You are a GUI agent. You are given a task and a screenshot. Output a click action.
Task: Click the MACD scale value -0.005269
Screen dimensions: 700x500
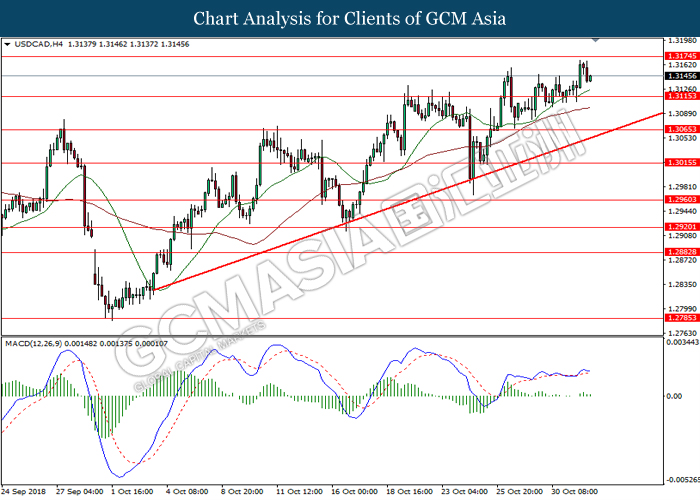683,480
